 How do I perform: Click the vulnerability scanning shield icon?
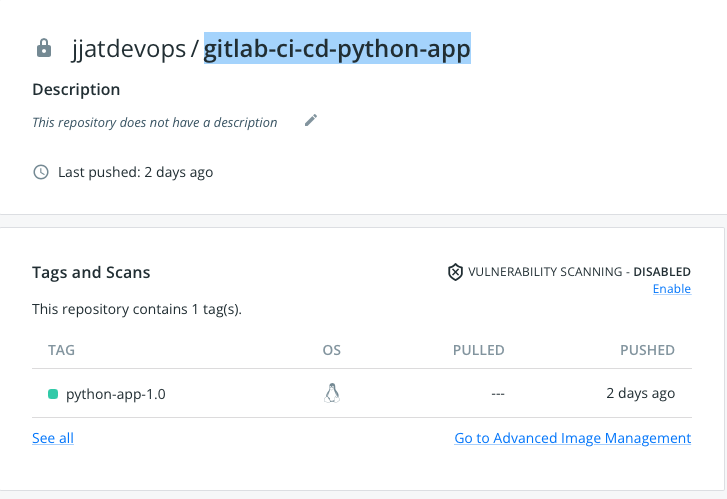(x=455, y=272)
